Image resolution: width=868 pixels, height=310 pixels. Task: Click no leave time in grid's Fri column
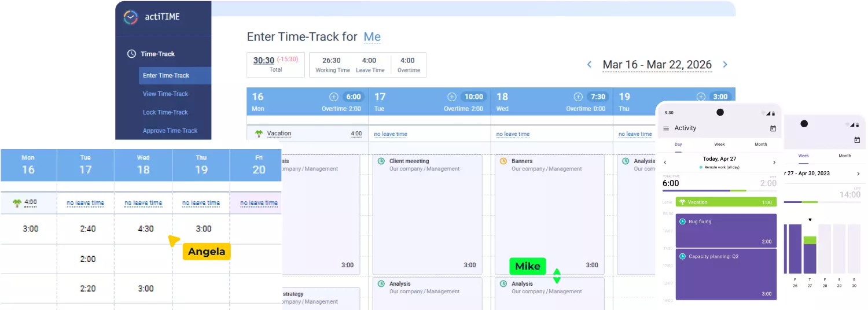pos(259,203)
